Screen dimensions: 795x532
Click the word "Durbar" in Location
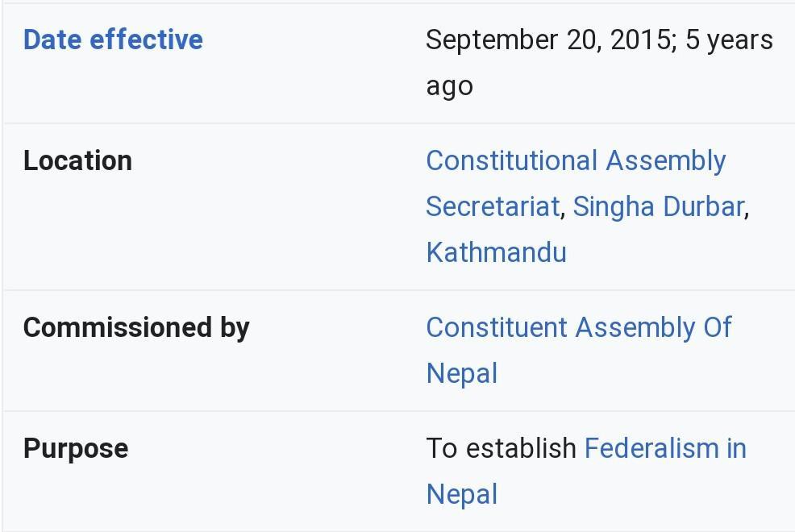(x=700, y=206)
